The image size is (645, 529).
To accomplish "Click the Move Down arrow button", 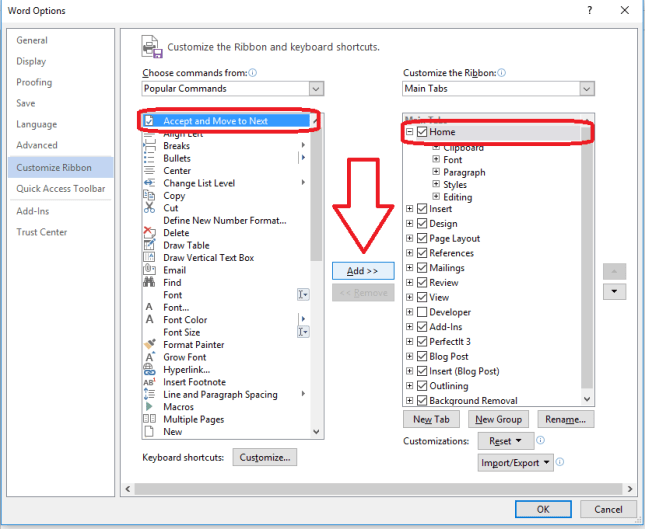I will (614, 291).
